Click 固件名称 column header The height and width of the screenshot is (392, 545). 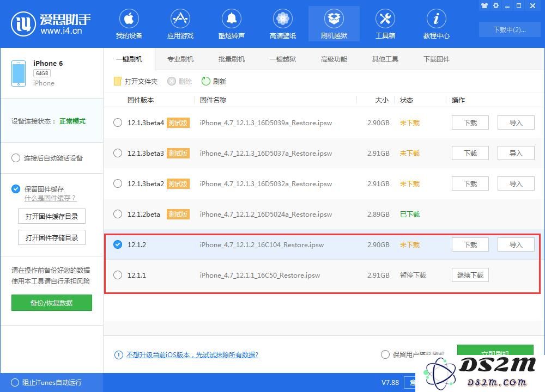pyautogui.click(x=213, y=100)
